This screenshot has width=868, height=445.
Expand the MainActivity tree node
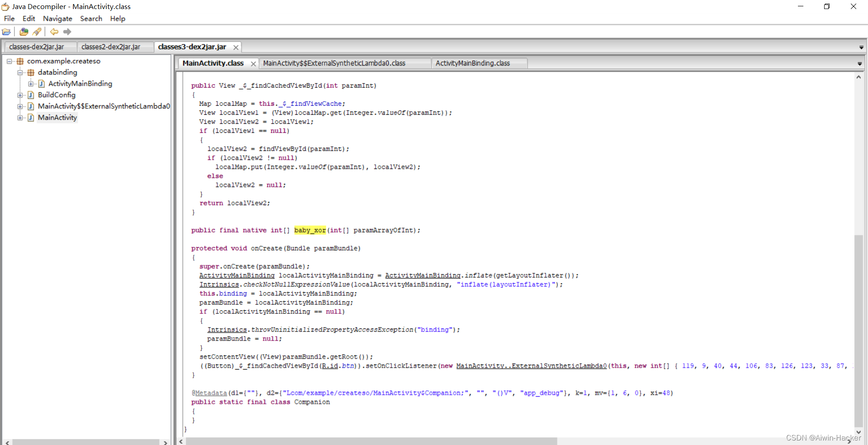click(x=20, y=117)
